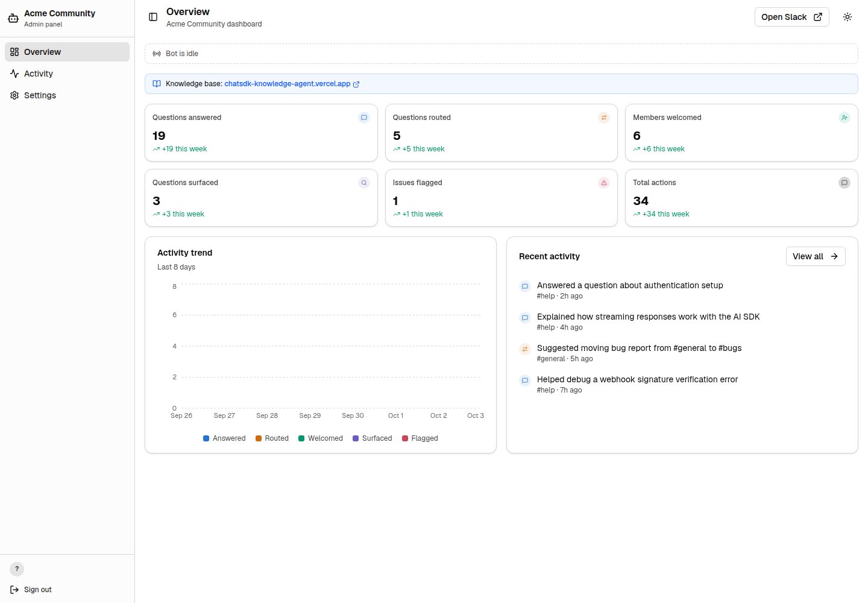This screenshot has width=868, height=603.
Task: Click '#general · 5h ago' timestamp
Action: [x=565, y=359]
